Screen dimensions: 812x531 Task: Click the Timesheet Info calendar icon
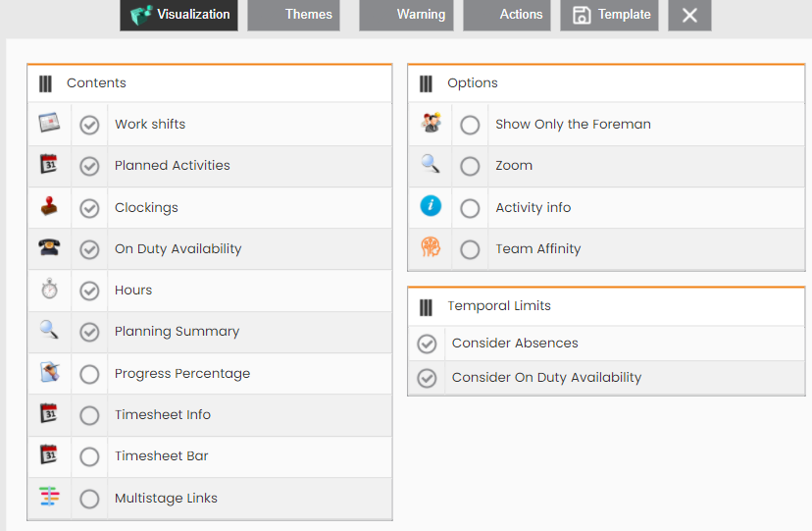coord(49,413)
